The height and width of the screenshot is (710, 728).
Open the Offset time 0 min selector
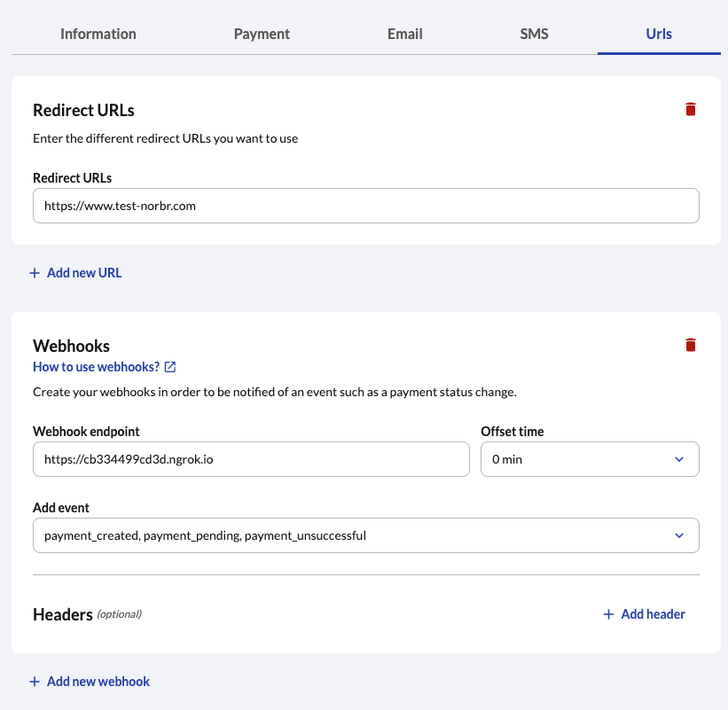pos(576,459)
